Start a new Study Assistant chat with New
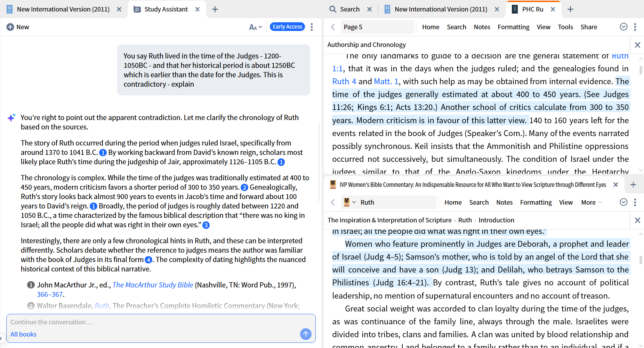This screenshot has height=348, width=644. [x=18, y=27]
